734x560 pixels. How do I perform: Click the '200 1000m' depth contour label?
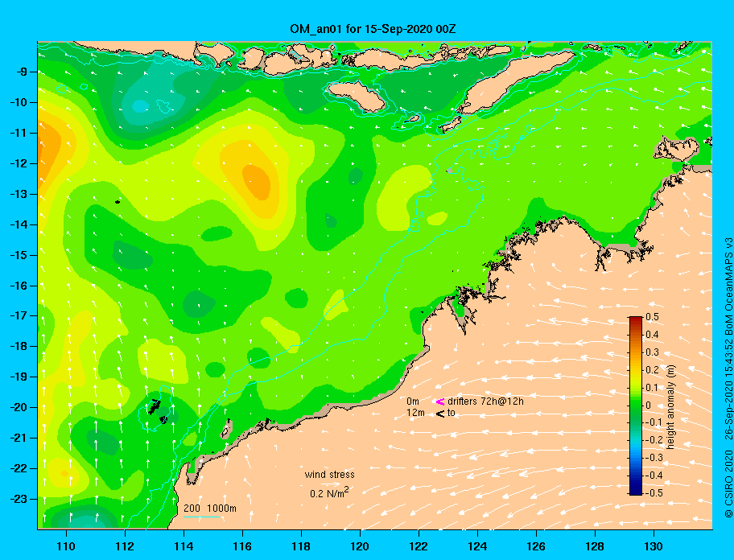tap(210, 508)
